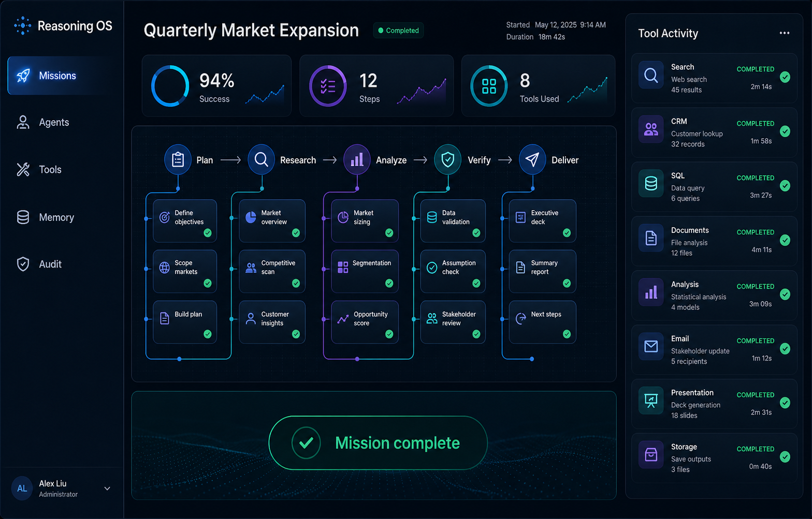
Task: Select the Analyze stage bar chart icon
Action: (357, 159)
